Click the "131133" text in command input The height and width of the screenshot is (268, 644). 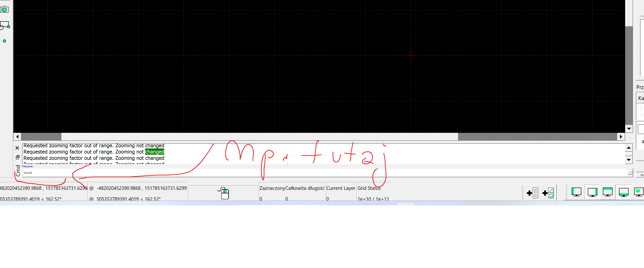[28, 173]
